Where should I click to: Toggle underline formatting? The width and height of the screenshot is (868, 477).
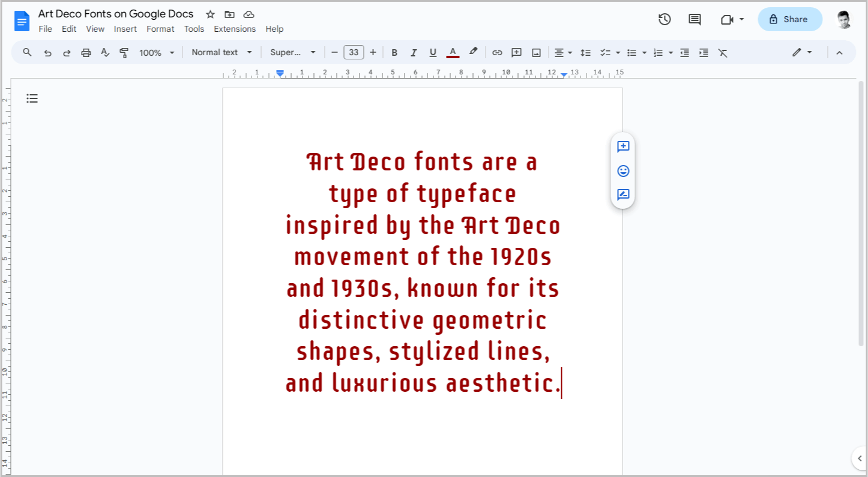click(433, 52)
